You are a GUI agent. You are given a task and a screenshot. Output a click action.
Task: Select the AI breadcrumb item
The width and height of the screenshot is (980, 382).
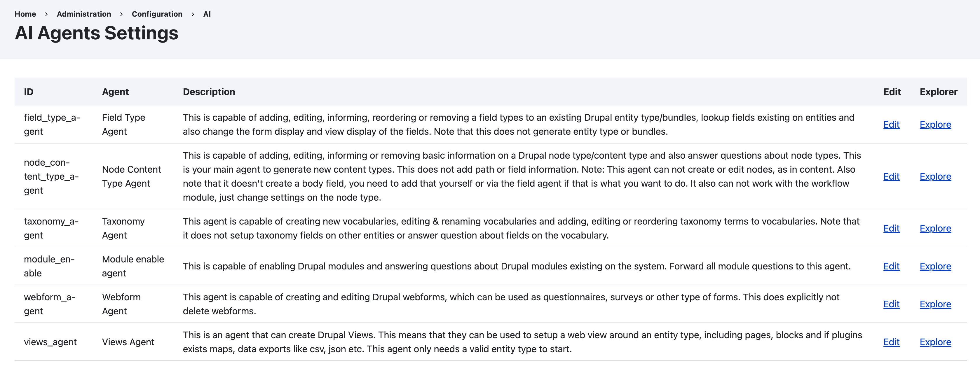pyautogui.click(x=207, y=14)
